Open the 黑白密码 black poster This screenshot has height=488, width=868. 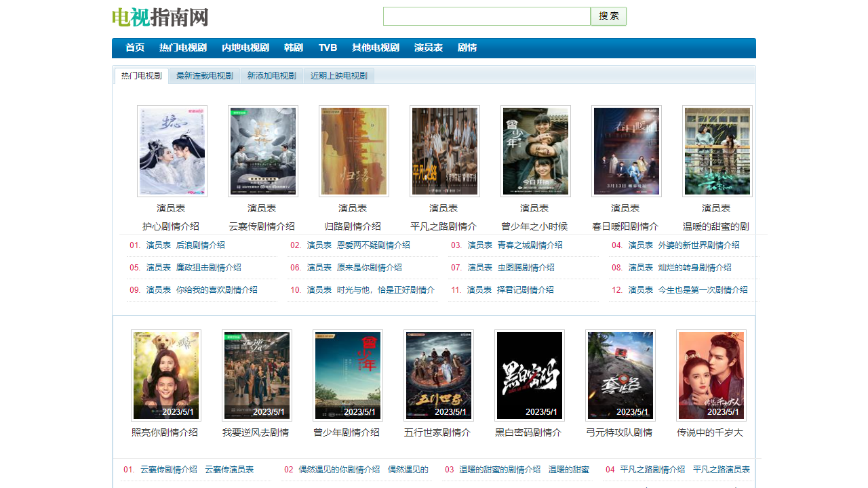(x=530, y=375)
